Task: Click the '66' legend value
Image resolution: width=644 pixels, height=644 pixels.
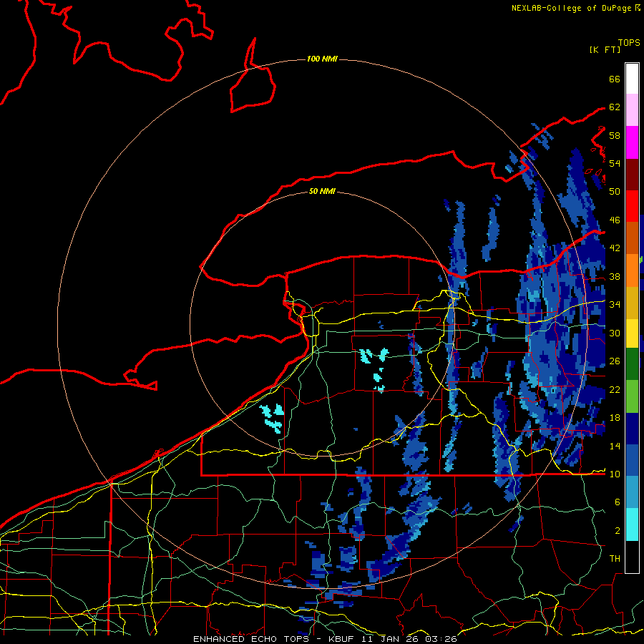Action: 615,79
